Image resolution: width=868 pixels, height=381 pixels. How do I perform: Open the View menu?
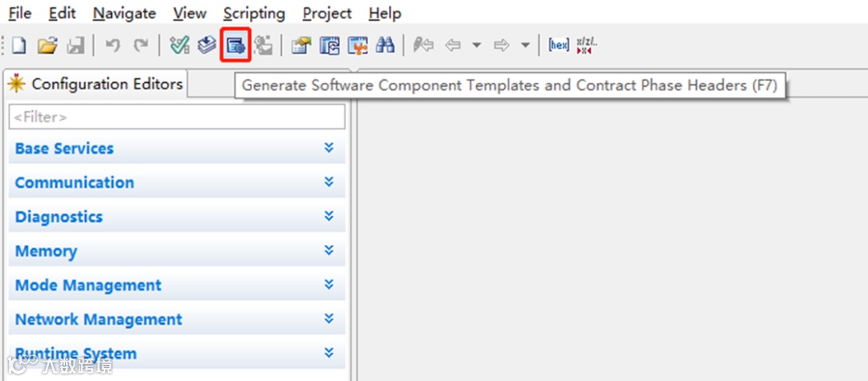(190, 14)
